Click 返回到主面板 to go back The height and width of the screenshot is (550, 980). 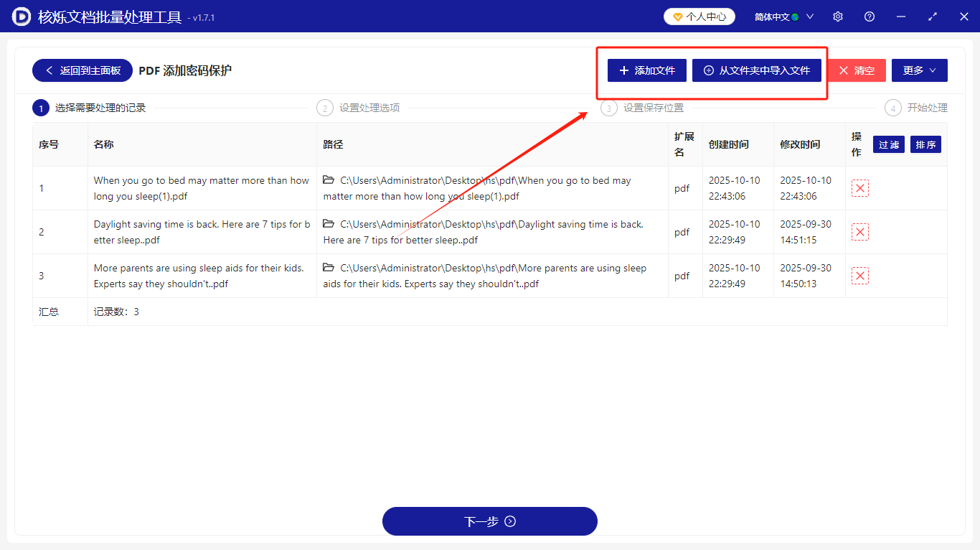82,70
